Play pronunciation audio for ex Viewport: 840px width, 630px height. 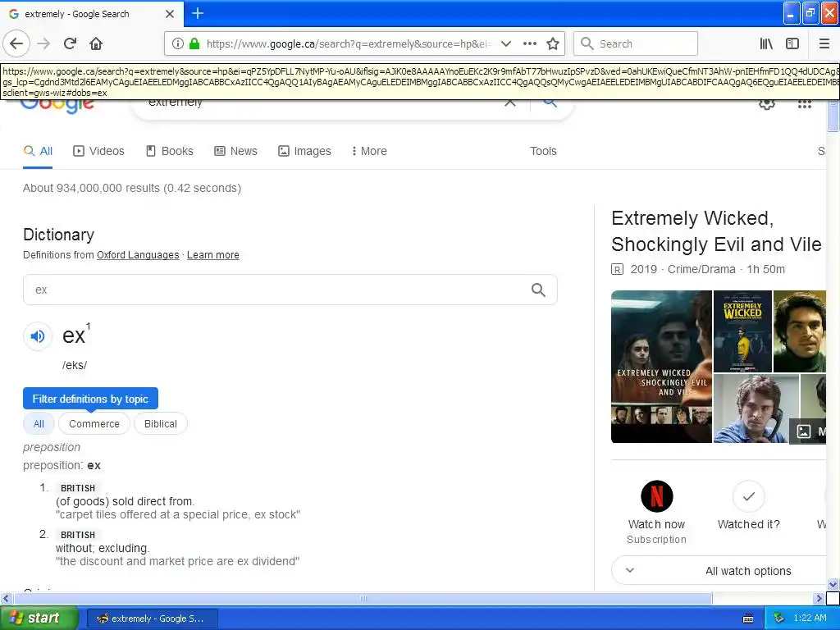coord(38,336)
